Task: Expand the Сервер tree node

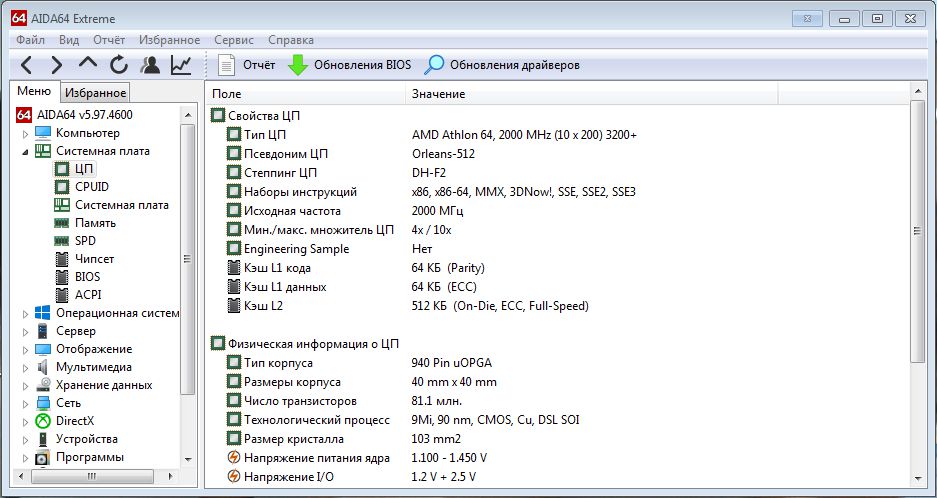Action: pyautogui.click(x=25, y=331)
